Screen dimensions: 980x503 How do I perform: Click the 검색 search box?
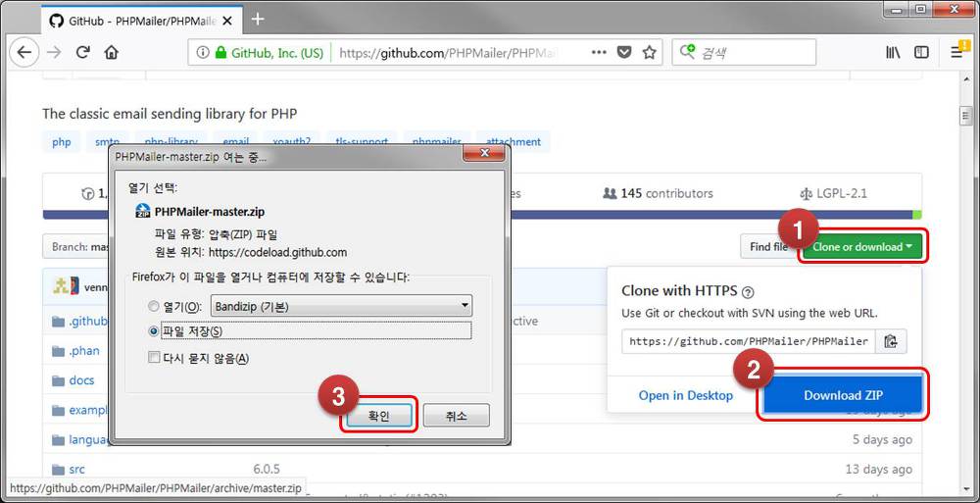click(744, 53)
